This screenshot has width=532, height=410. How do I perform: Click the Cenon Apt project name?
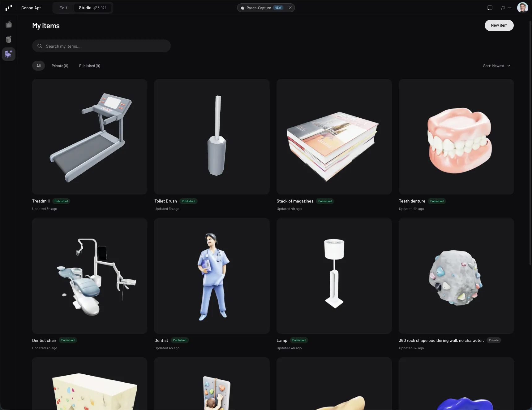pos(31,8)
